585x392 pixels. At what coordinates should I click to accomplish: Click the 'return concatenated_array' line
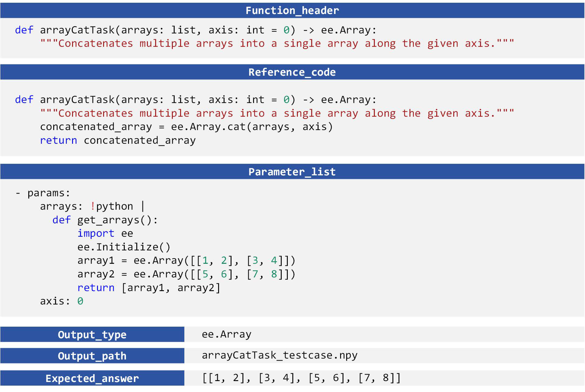click(x=118, y=140)
